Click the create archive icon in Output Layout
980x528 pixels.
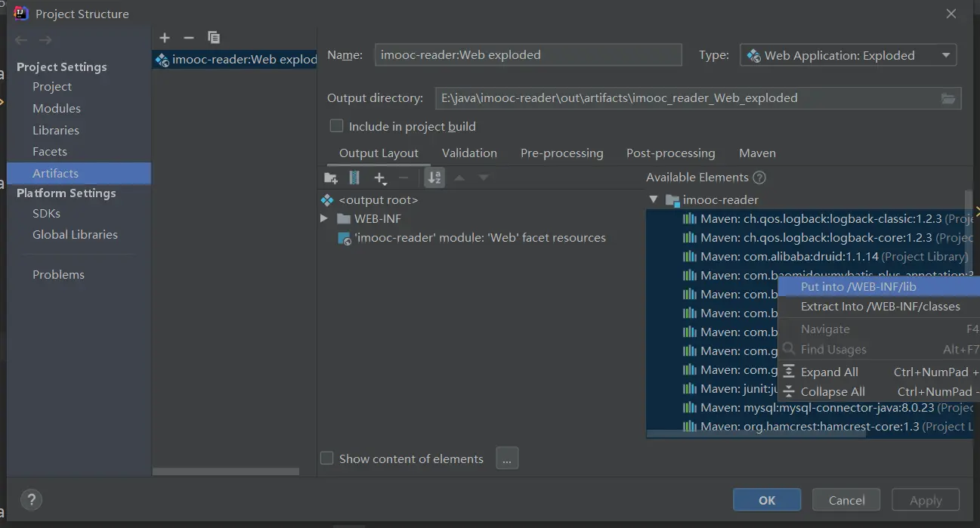pos(354,178)
